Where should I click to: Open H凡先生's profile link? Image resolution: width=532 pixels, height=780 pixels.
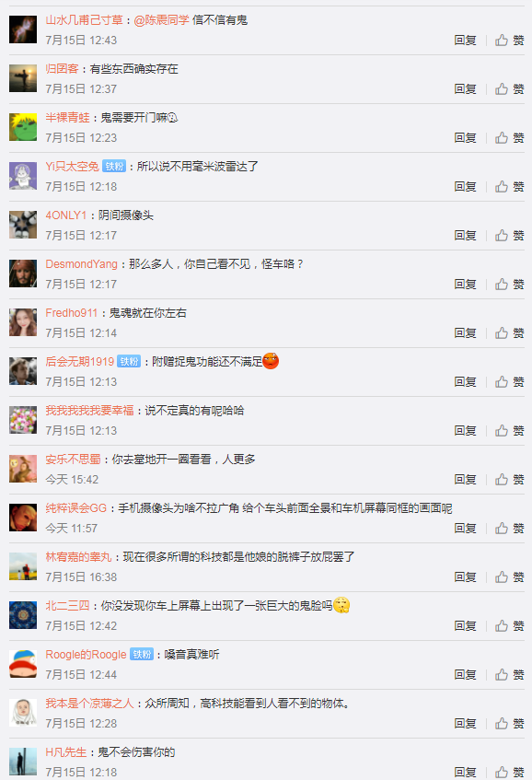[66, 752]
